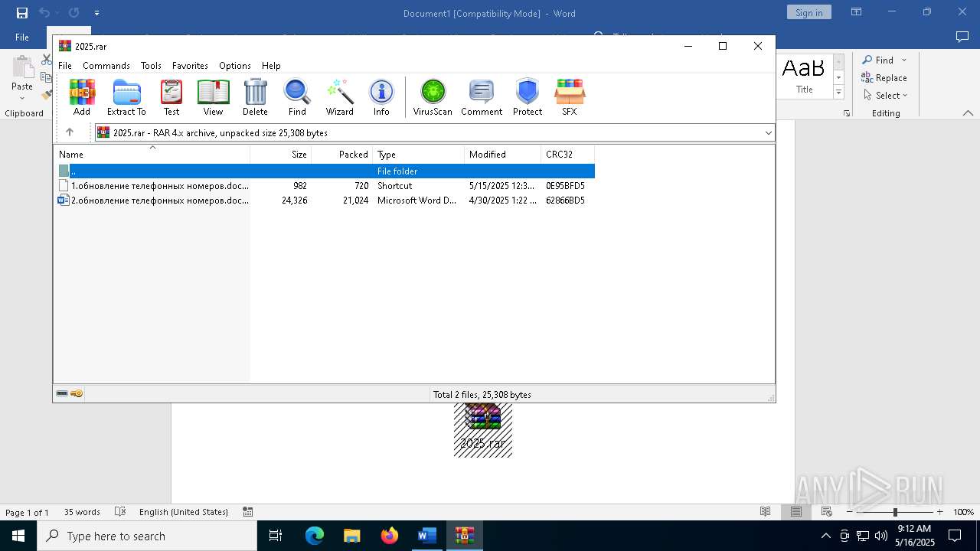
Task: Click Sign in button in Word
Action: [808, 12]
